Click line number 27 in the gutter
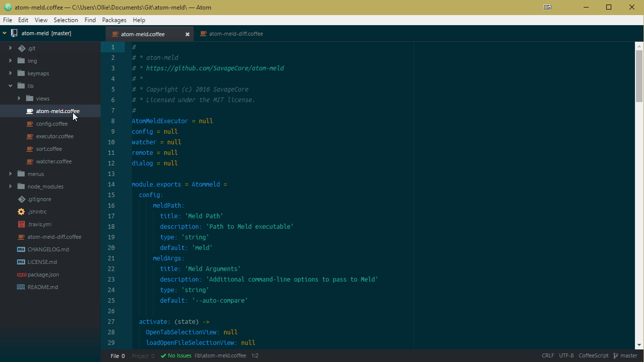 pos(111,322)
